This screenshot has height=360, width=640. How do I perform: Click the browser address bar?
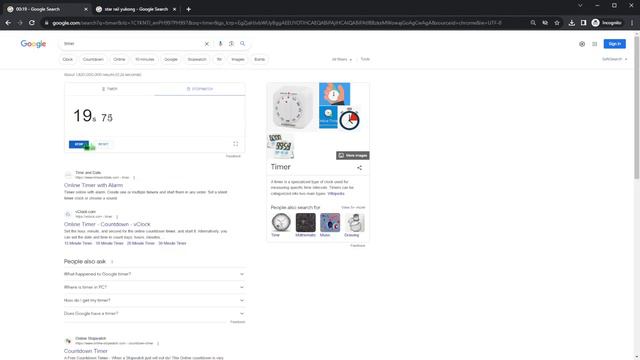[x=286, y=23]
